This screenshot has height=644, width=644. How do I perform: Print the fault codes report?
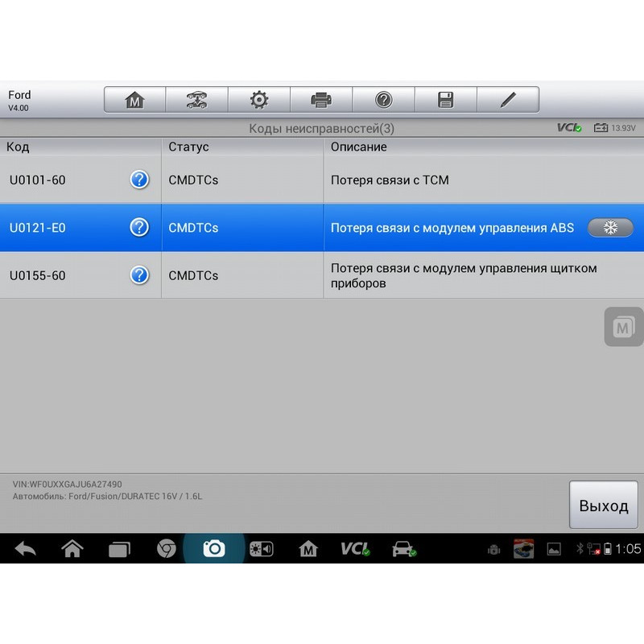321,100
